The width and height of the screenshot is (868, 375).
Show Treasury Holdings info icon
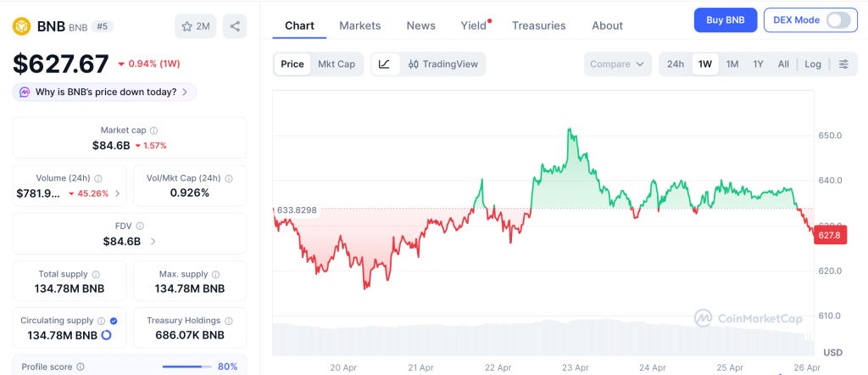pyautogui.click(x=229, y=321)
